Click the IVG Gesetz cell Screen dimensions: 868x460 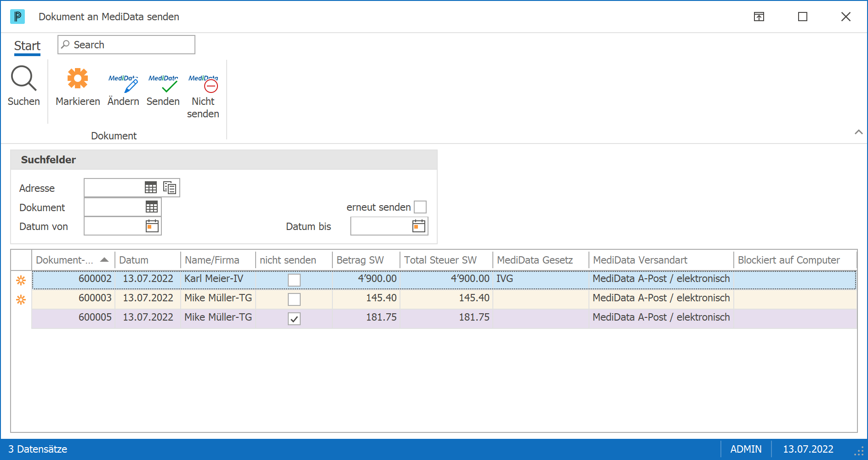point(541,279)
